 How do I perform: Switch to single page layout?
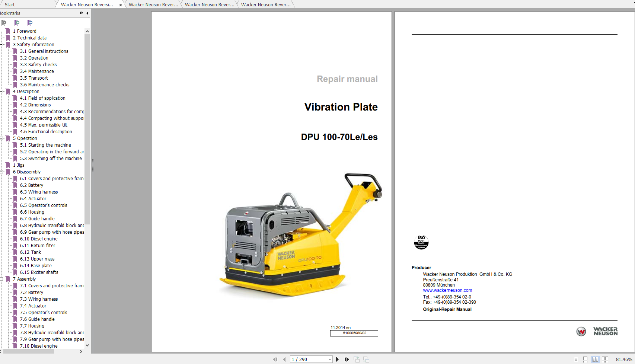tap(576, 359)
